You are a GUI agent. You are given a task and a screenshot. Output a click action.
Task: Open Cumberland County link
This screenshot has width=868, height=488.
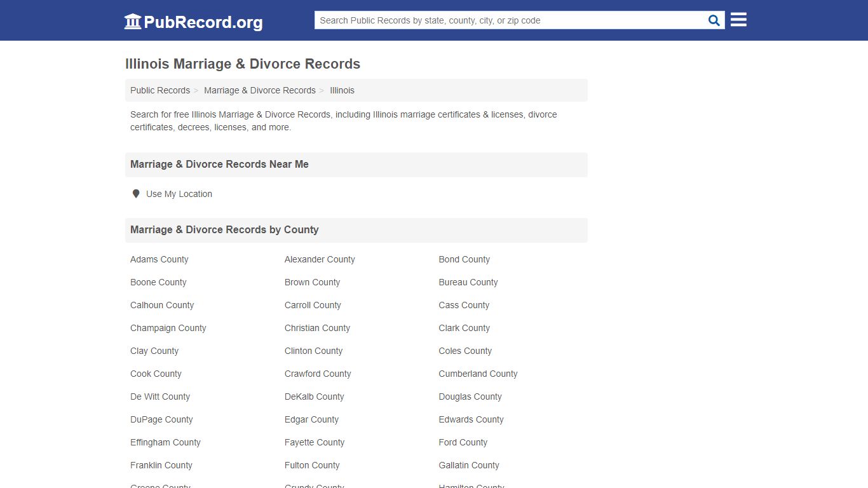click(x=478, y=374)
